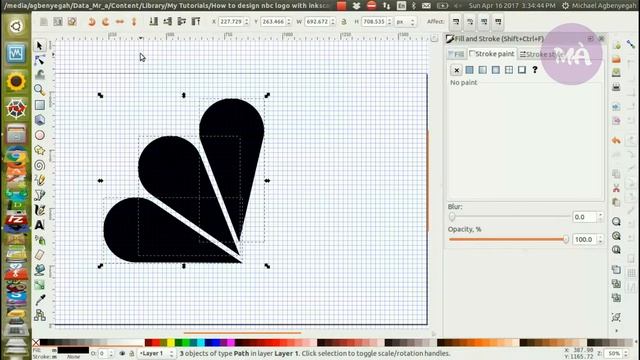Select the Pencil freehand tool

(40, 180)
